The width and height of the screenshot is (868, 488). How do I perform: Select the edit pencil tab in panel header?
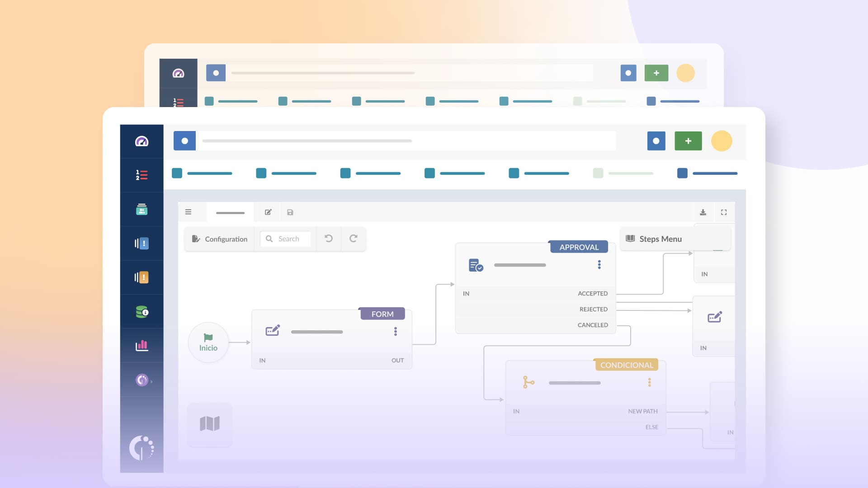coord(268,212)
